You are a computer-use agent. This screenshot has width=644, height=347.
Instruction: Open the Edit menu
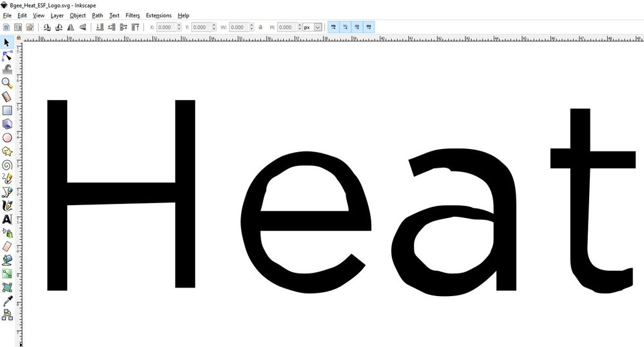22,15
